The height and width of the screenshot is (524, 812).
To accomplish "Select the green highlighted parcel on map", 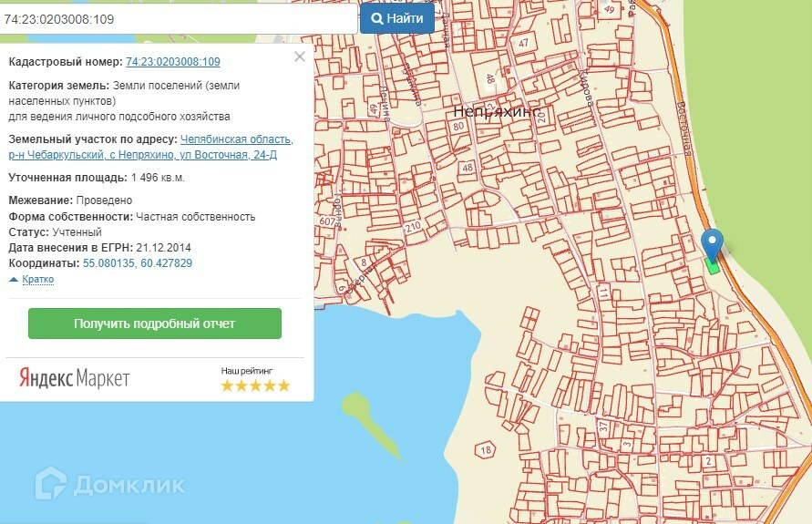I will [x=713, y=267].
